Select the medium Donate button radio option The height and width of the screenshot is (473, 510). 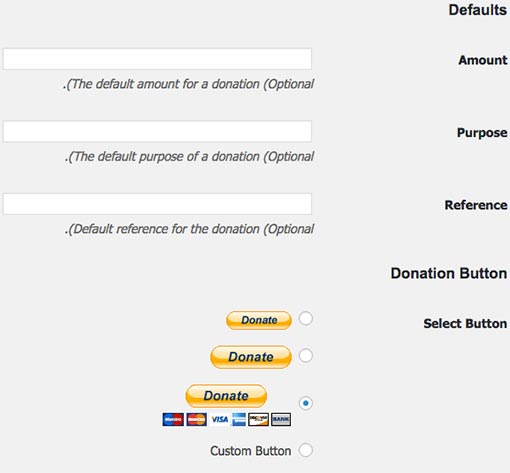[x=306, y=355]
